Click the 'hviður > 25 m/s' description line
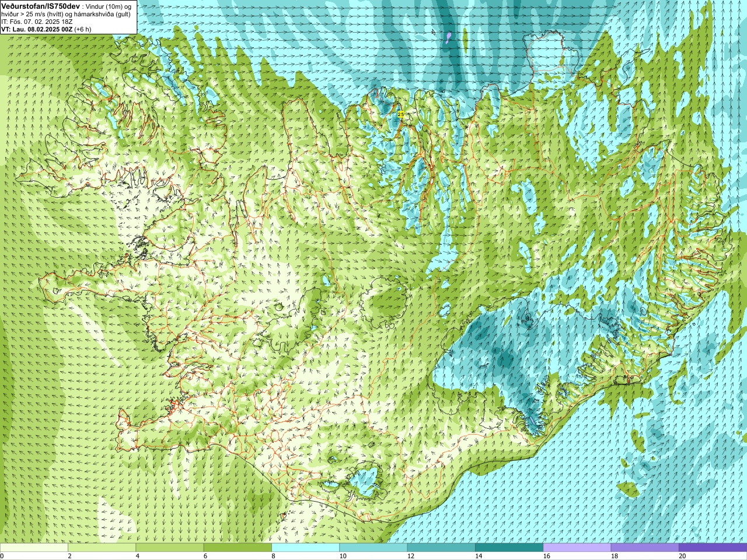The image size is (747, 560). [x=66, y=14]
